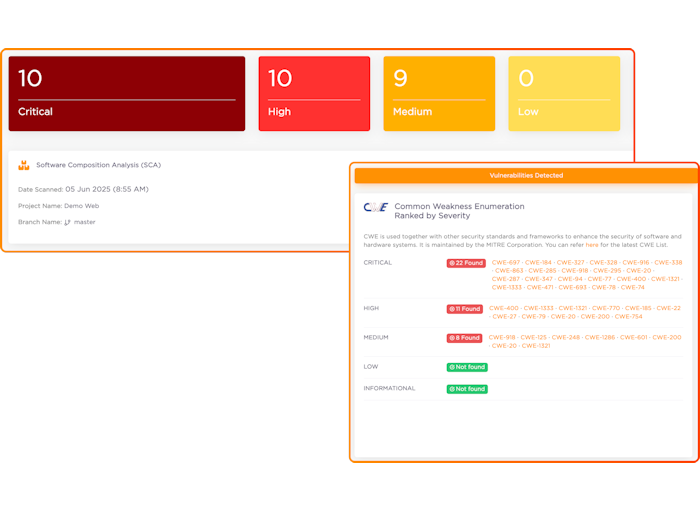Click the Vulnerabilities Detected orange header bar
This screenshot has height=511, width=700.
526,175
